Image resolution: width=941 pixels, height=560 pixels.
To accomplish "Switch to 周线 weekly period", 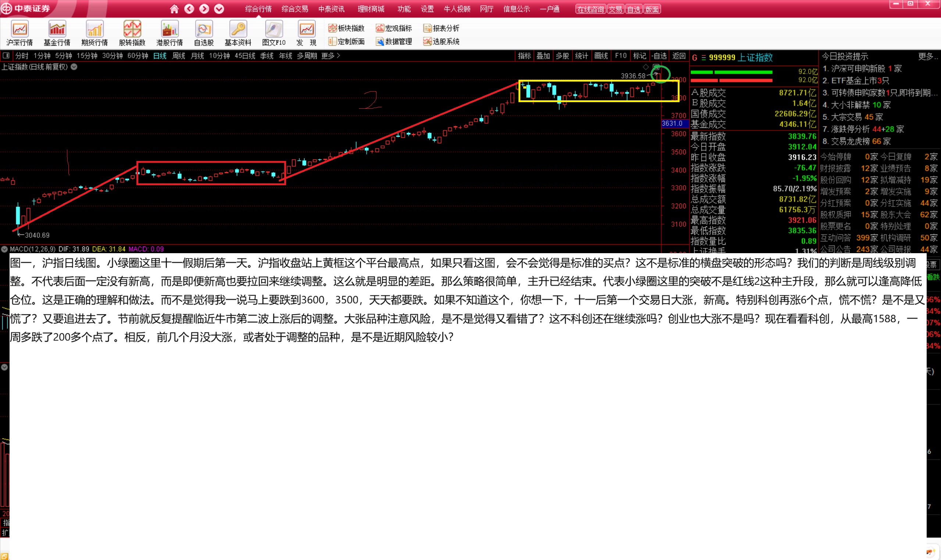I will [179, 56].
